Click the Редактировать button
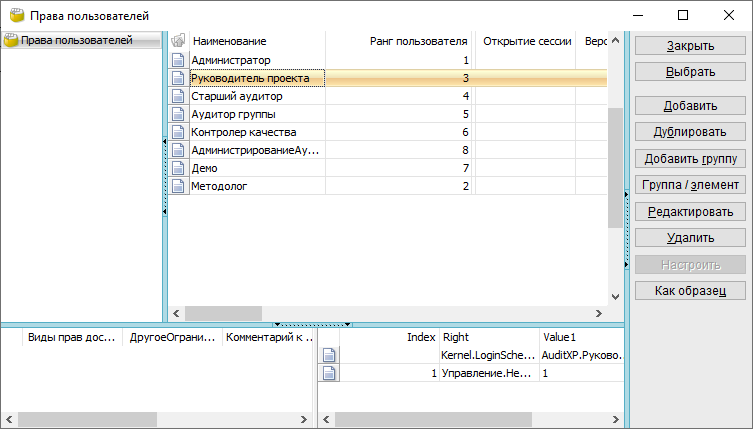The height and width of the screenshot is (429, 753). tap(690, 211)
